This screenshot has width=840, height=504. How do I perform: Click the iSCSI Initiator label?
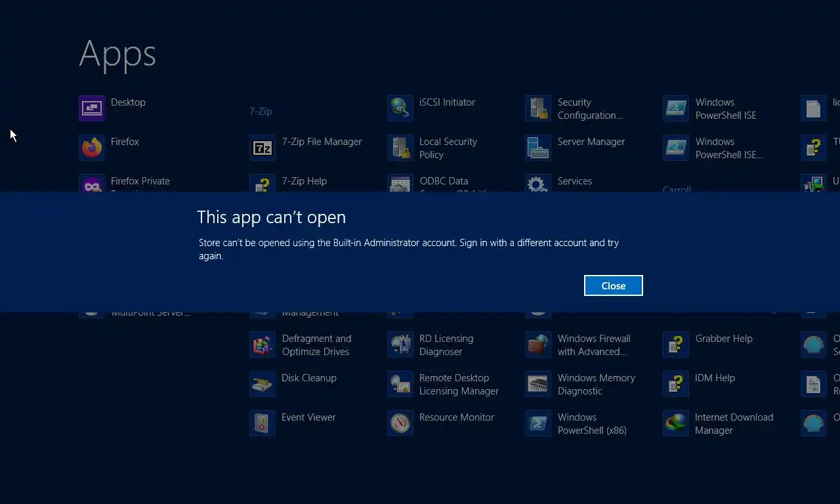tap(447, 102)
